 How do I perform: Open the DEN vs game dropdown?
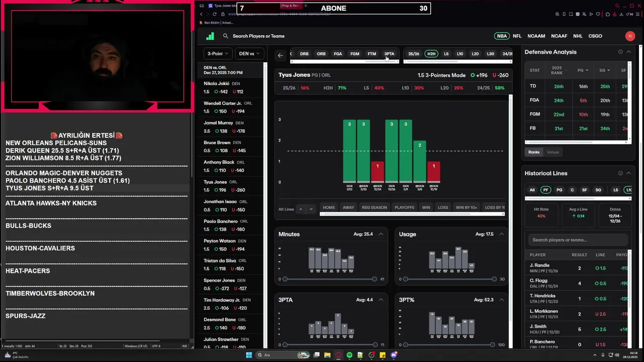pos(250,54)
